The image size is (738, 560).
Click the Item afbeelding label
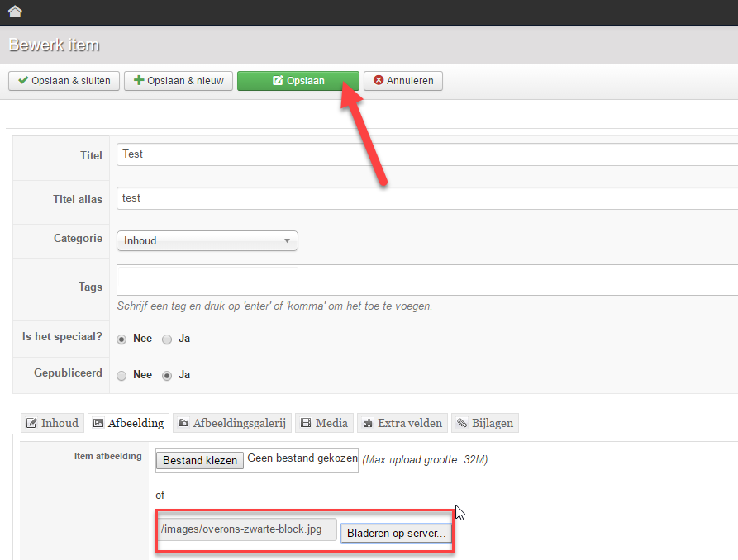pyautogui.click(x=107, y=456)
